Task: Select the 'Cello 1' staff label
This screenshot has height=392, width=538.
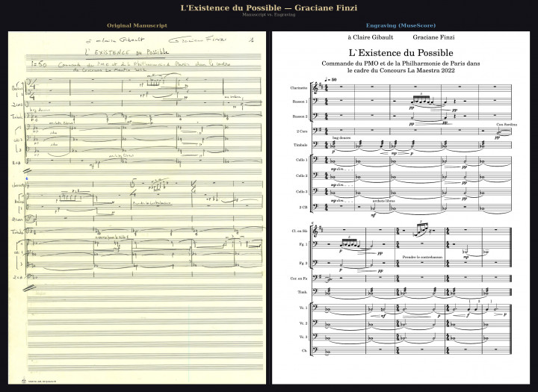Action: [x=302, y=160]
